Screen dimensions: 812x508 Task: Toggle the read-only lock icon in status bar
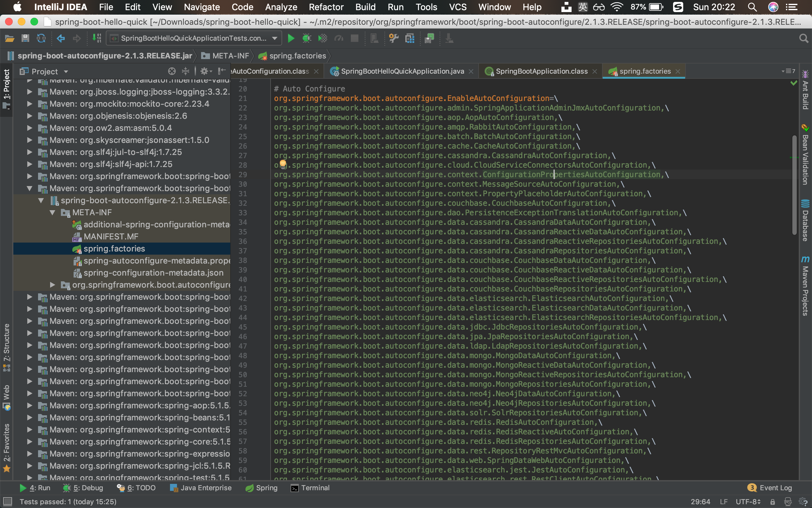[x=772, y=502]
